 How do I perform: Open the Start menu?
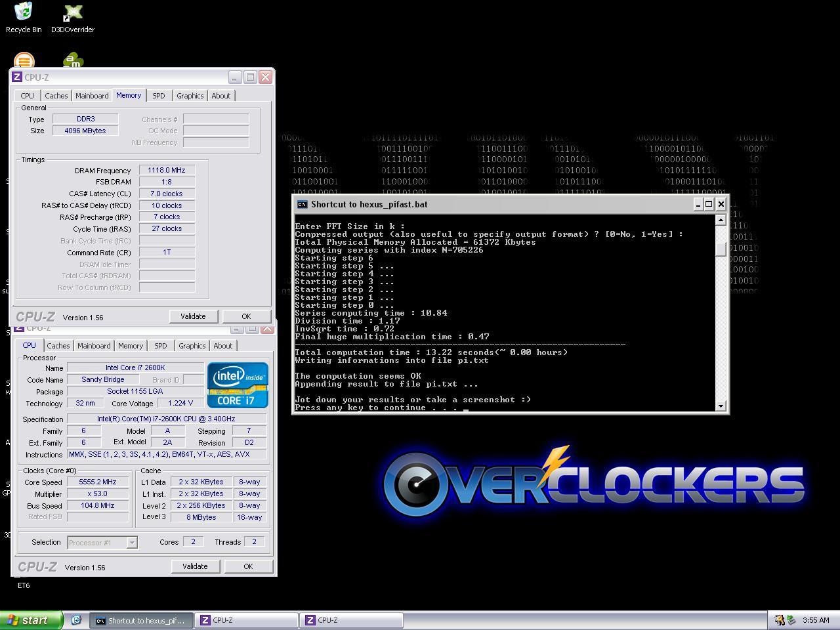pyautogui.click(x=31, y=620)
